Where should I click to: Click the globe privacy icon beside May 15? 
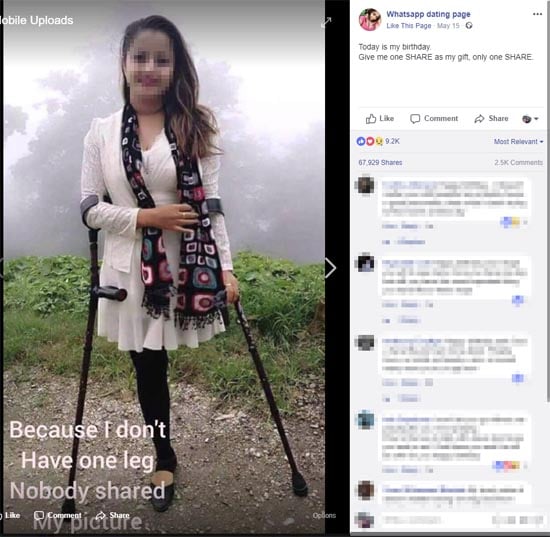469,26
